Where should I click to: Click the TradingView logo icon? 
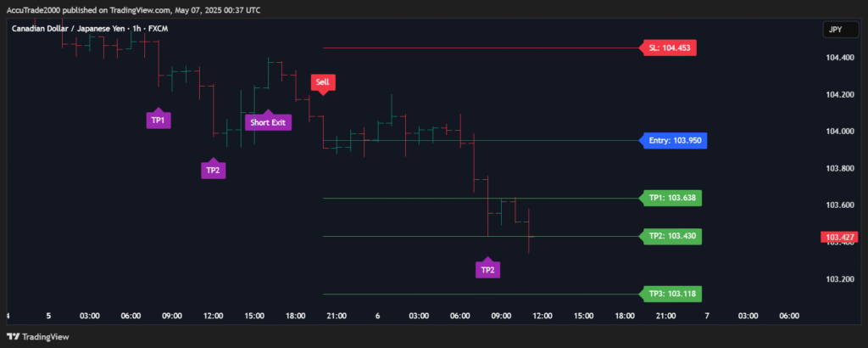click(14, 334)
